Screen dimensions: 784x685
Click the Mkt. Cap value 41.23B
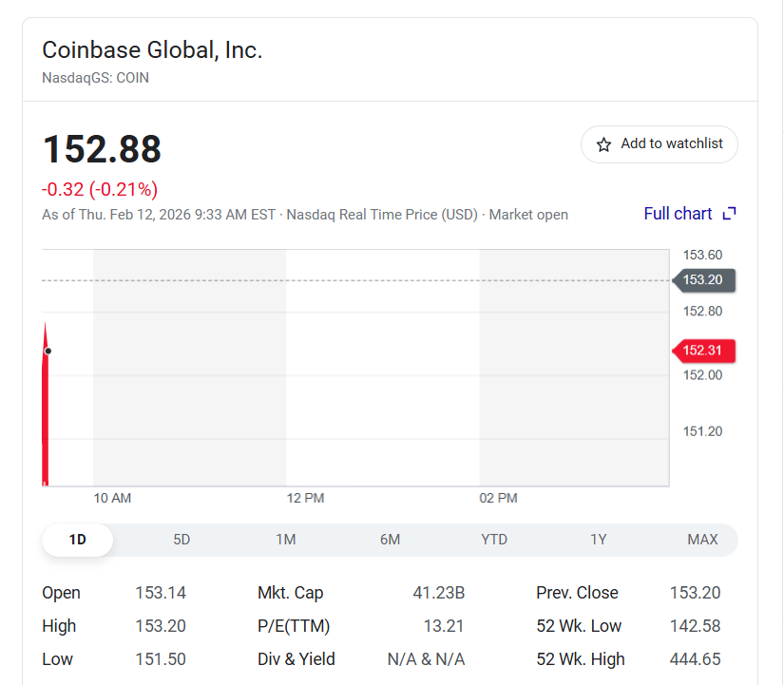[x=438, y=593]
